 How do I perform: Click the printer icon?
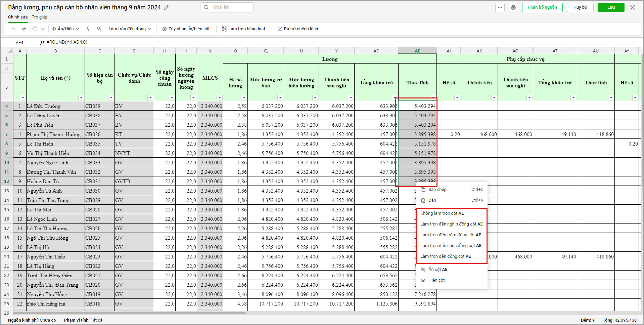tap(513, 7)
